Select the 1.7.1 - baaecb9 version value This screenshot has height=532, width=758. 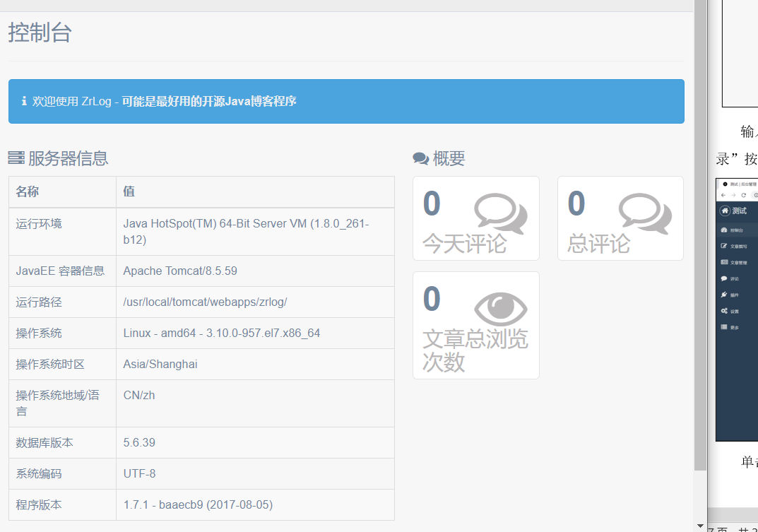coord(198,505)
